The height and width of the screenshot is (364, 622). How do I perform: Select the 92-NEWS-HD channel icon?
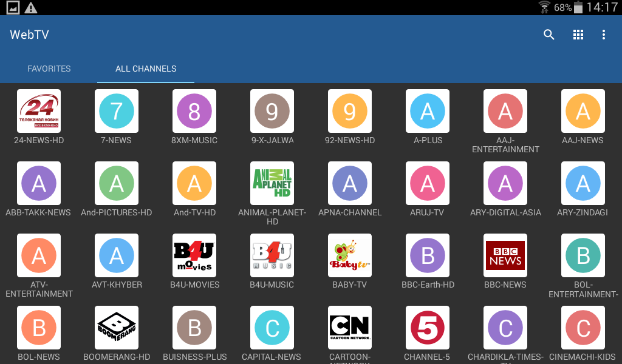click(350, 111)
